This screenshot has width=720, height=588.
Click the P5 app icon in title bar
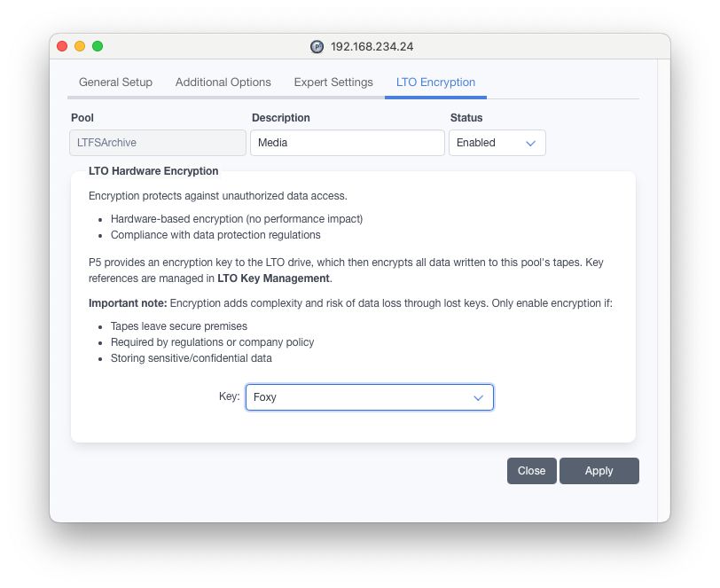pos(317,47)
